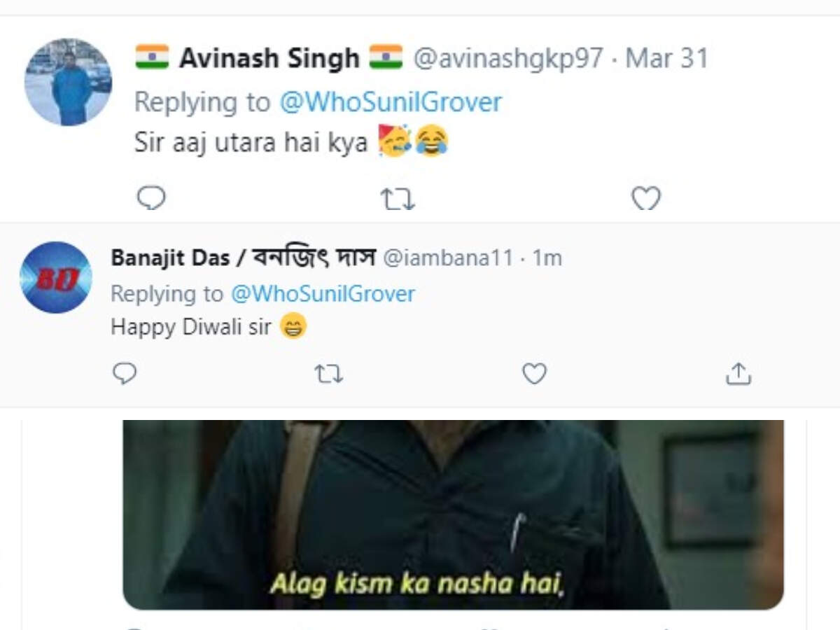Retweet the 'Happy Diwali sir' tweet
The width and height of the screenshot is (840, 630).
(328, 374)
